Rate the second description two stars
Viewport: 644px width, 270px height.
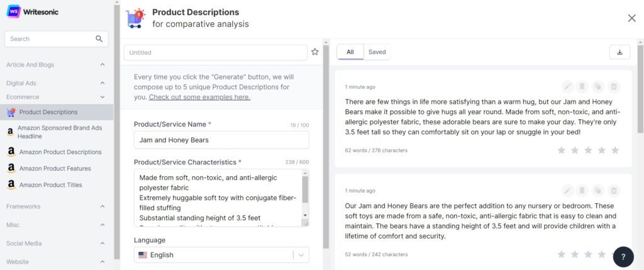click(575, 254)
